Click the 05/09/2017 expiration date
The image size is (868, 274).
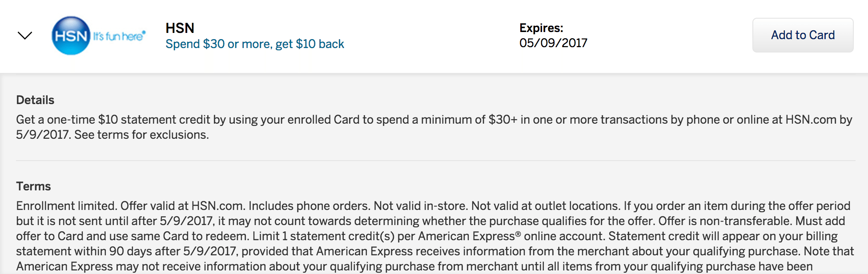pos(553,43)
